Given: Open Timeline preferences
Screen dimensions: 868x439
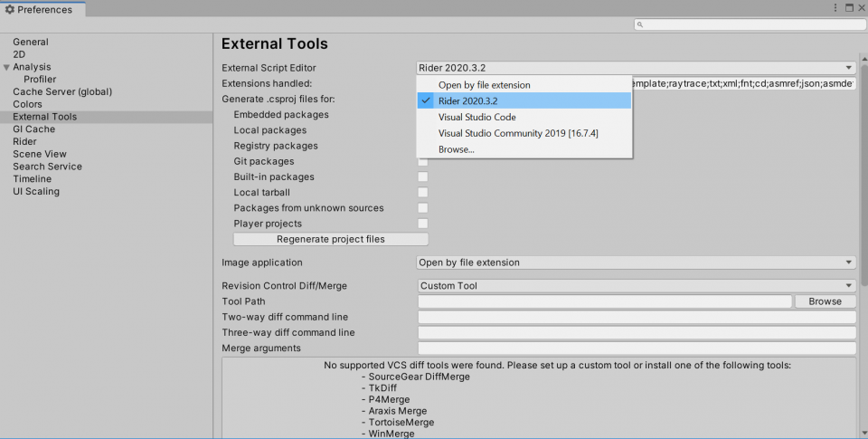Looking at the screenshot, I should [33, 179].
